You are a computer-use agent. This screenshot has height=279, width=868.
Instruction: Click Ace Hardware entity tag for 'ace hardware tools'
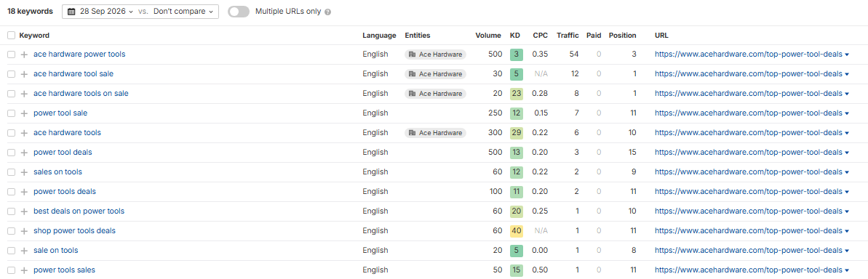coord(435,132)
